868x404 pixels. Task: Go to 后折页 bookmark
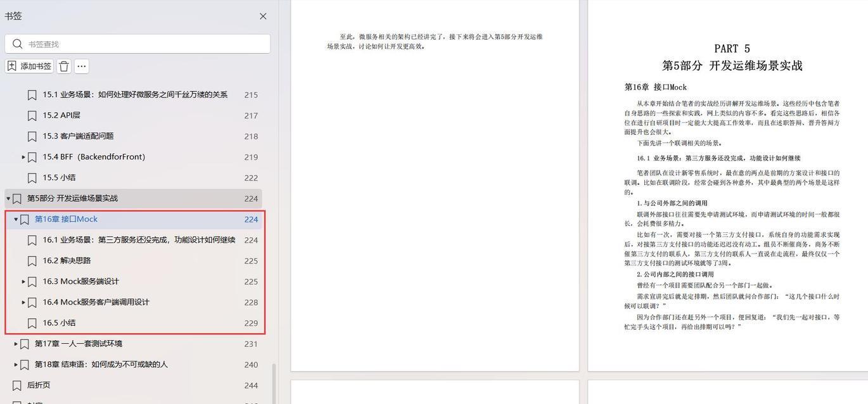[39, 385]
